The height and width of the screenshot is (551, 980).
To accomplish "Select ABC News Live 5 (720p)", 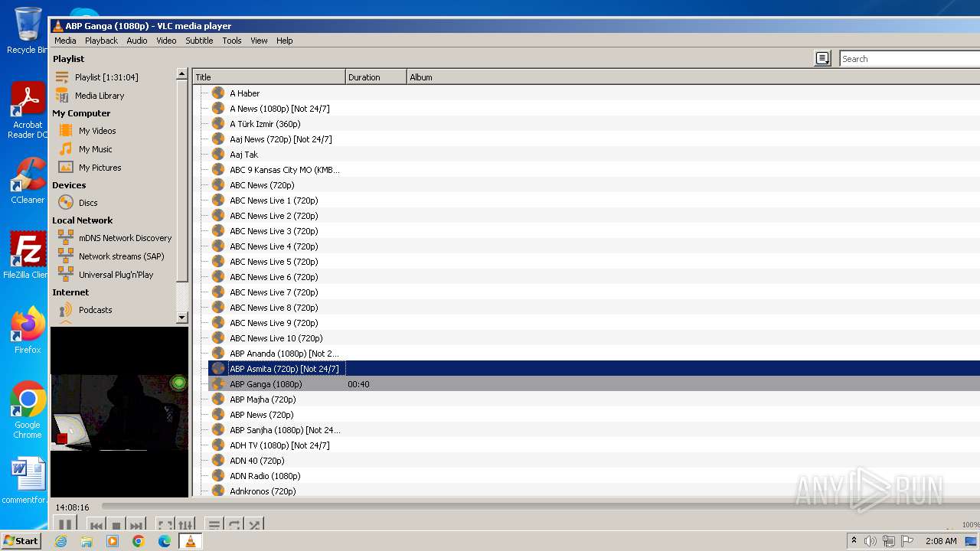I will click(273, 262).
